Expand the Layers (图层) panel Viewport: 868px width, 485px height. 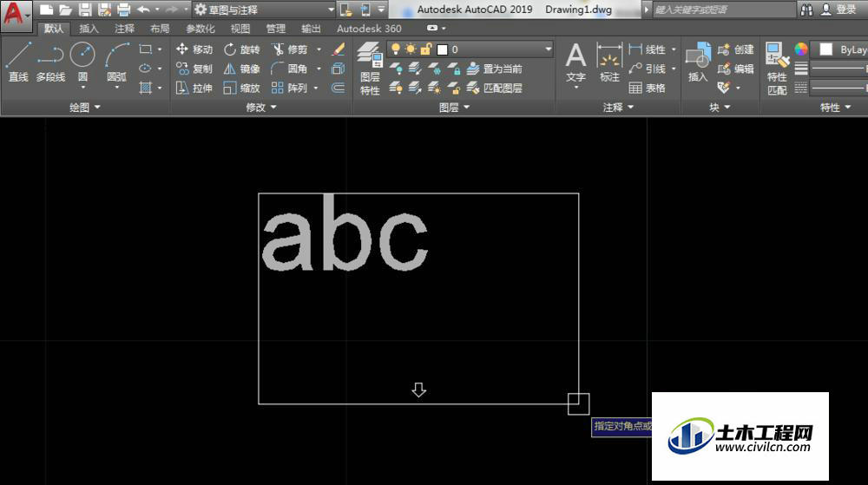pos(454,108)
